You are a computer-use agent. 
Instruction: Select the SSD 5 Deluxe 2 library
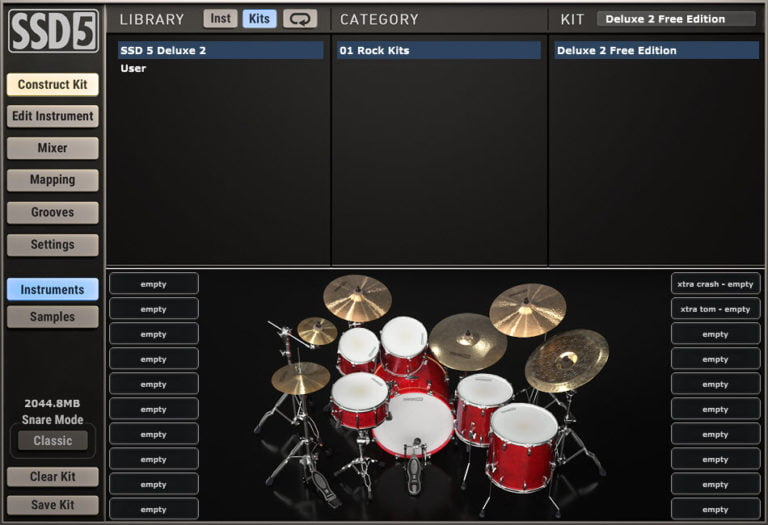pyautogui.click(x=220, y=50)
